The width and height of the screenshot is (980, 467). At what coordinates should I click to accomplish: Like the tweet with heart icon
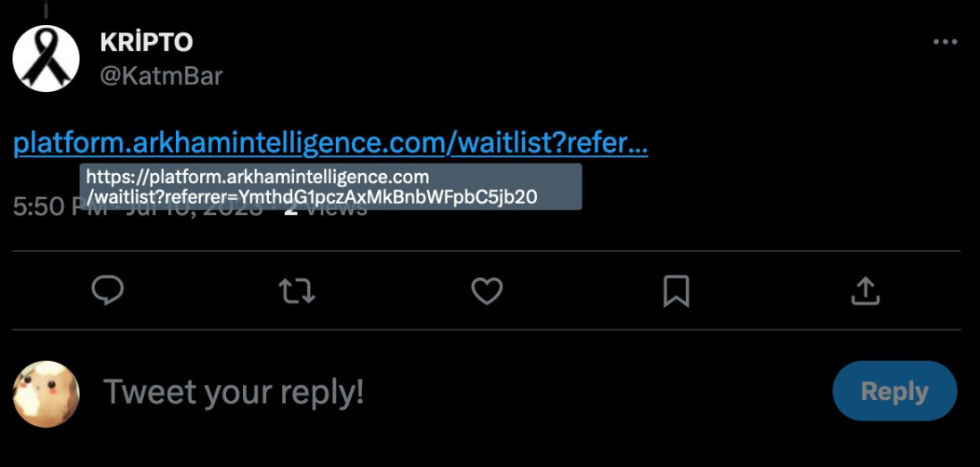(487, 292)
